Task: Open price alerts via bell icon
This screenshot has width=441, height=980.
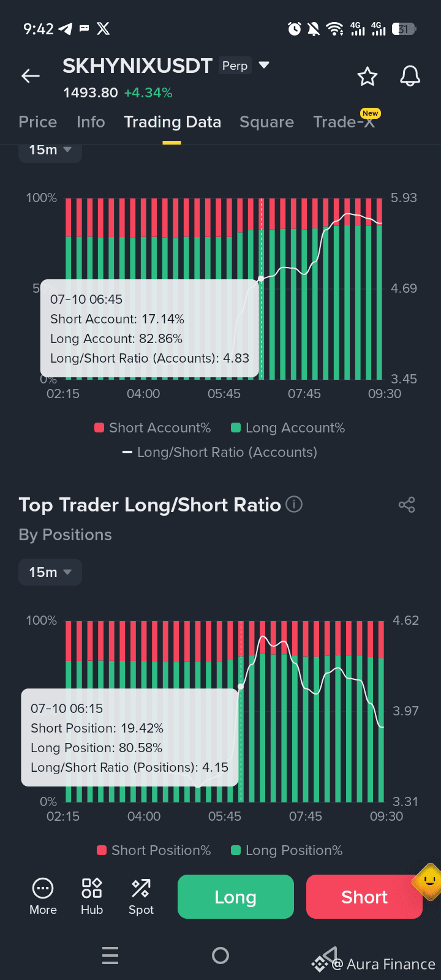Action: coord(410,77)
